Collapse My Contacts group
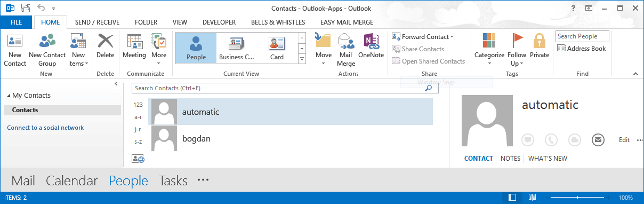Viewport: 644px width, 204px height. pos(9,96)
